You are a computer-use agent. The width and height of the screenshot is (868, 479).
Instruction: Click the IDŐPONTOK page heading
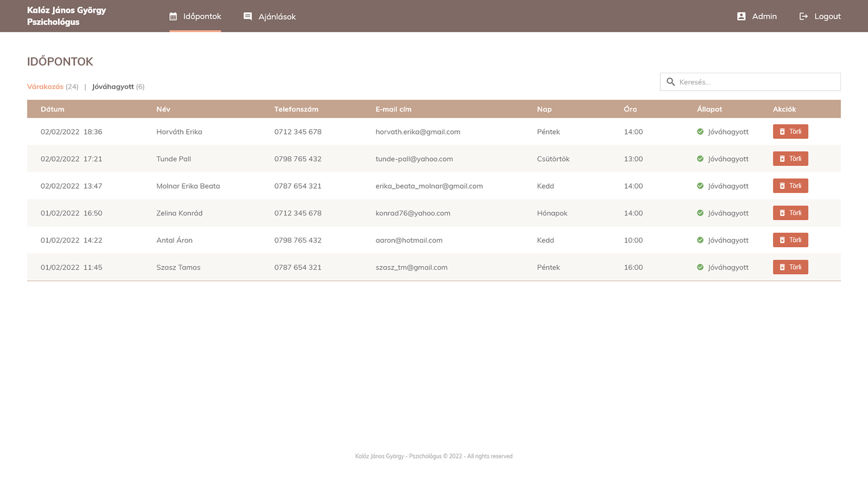click(60, 61)
